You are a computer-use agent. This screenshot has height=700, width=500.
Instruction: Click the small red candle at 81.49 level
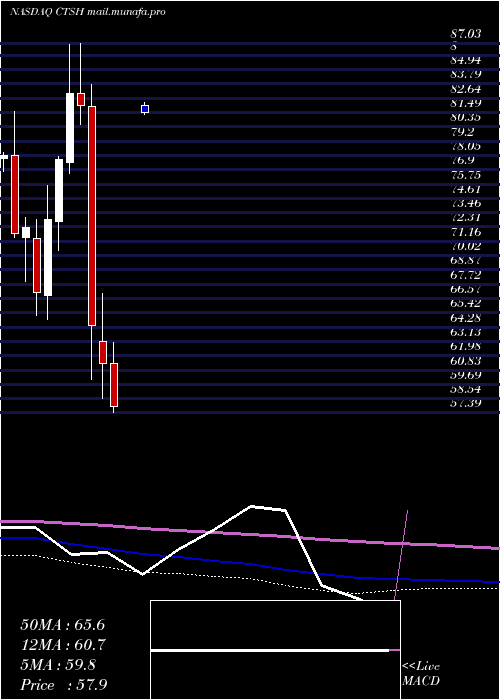click(81, 99)
